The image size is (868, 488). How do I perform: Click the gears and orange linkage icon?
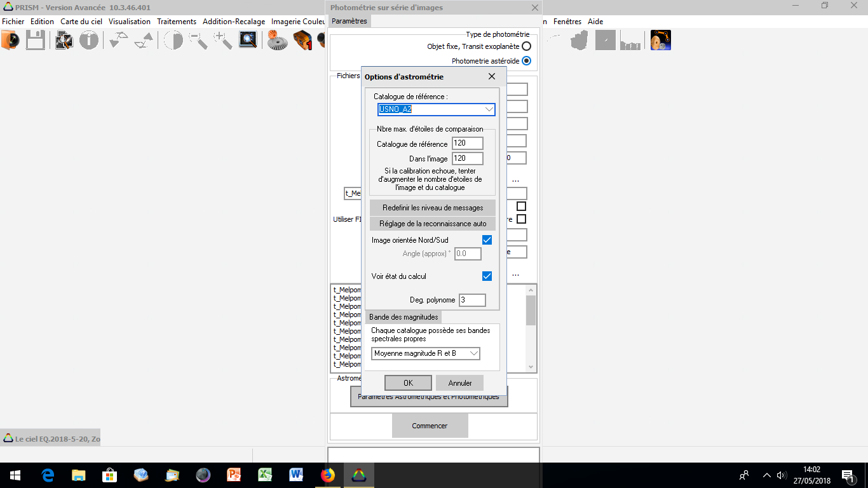[661, 41]
